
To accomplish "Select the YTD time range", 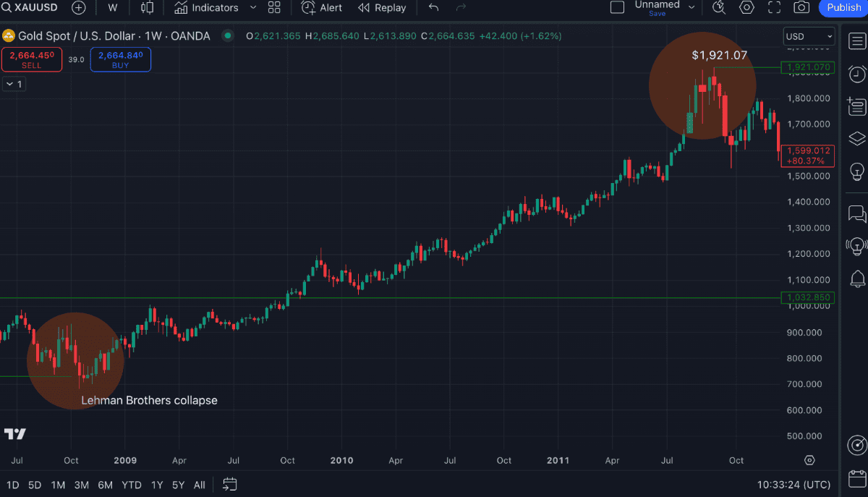I will 131,485.
